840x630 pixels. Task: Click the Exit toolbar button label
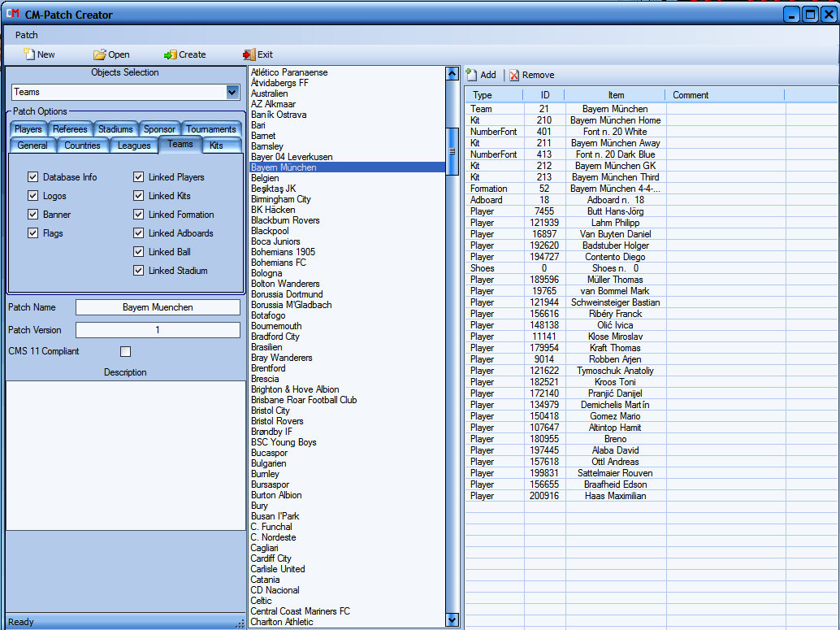[x=265, y=54]
